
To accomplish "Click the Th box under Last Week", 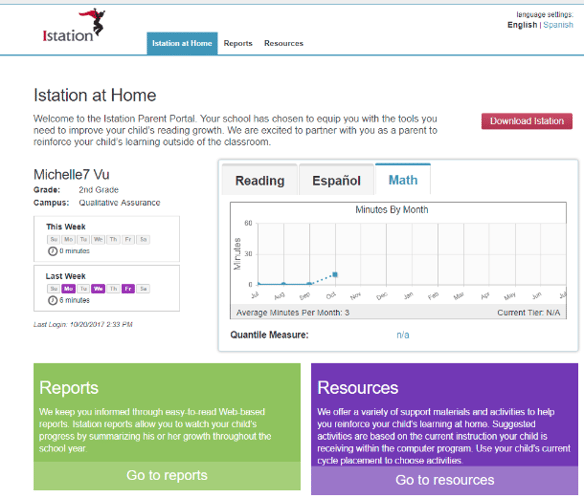I will 113,289.
